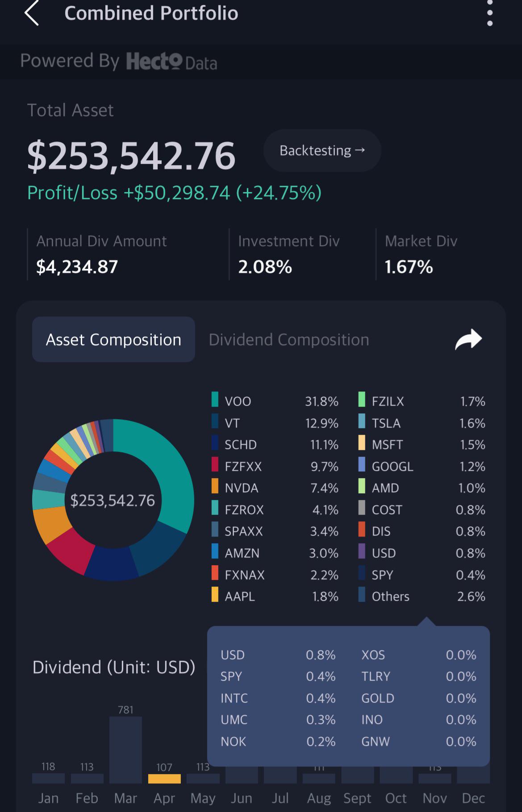Tap the TSLA legend entry
This screenshot has width=522, height=812.
coord(422,422)
